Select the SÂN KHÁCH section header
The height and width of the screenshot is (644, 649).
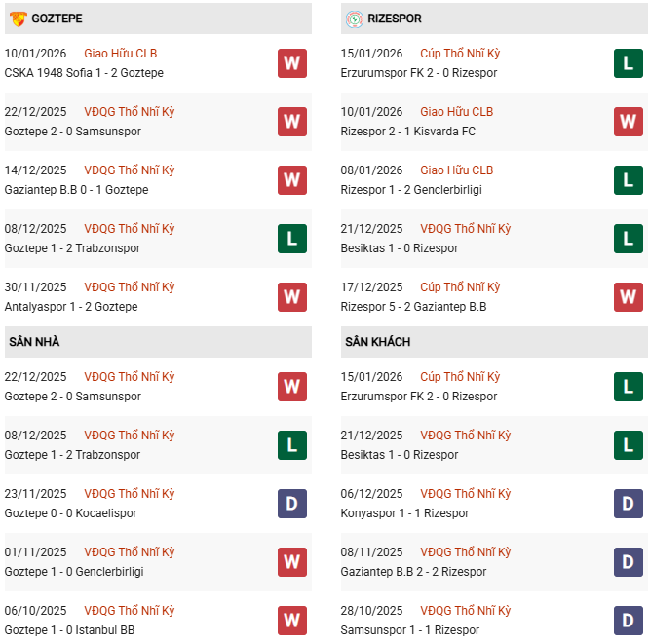click(x=377, y=342)
